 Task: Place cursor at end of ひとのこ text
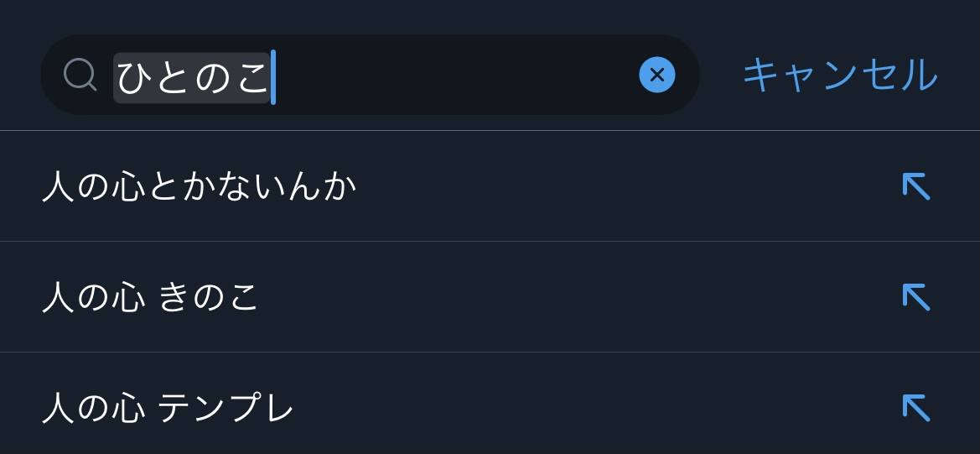click(x=273, y=77)
